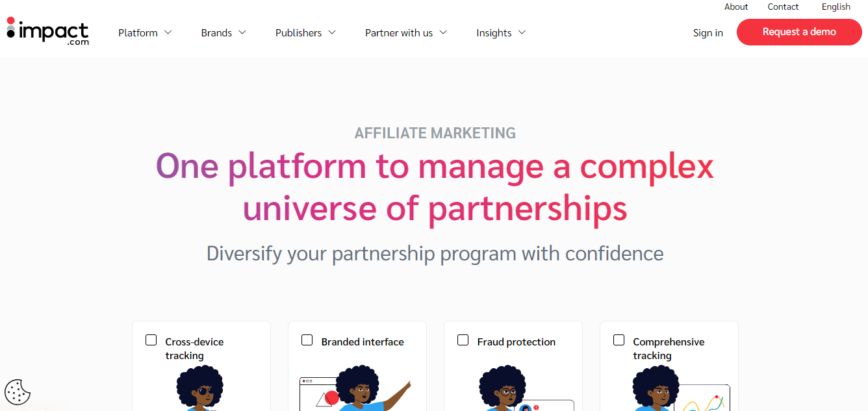The image size is (868, 411).
Task: Open the About link
Action: click(x=736, y=6)
